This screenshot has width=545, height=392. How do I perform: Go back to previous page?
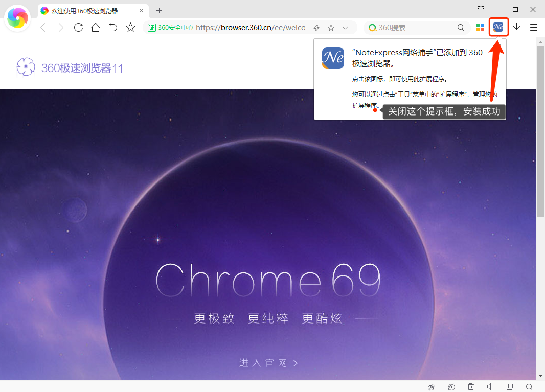coord(43,28)
